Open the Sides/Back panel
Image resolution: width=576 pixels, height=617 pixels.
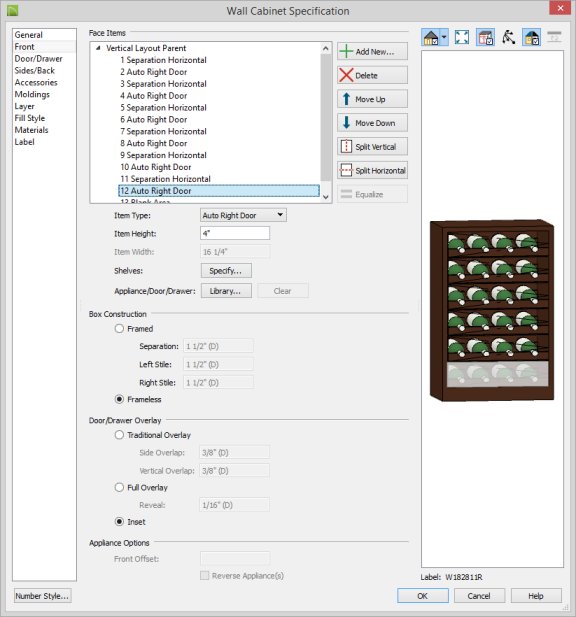35,70
